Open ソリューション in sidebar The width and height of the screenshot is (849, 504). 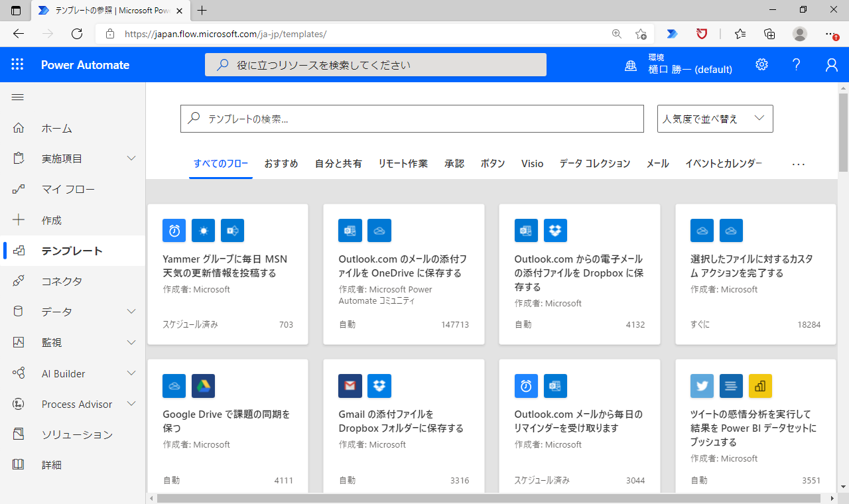[x=73, y=435]
